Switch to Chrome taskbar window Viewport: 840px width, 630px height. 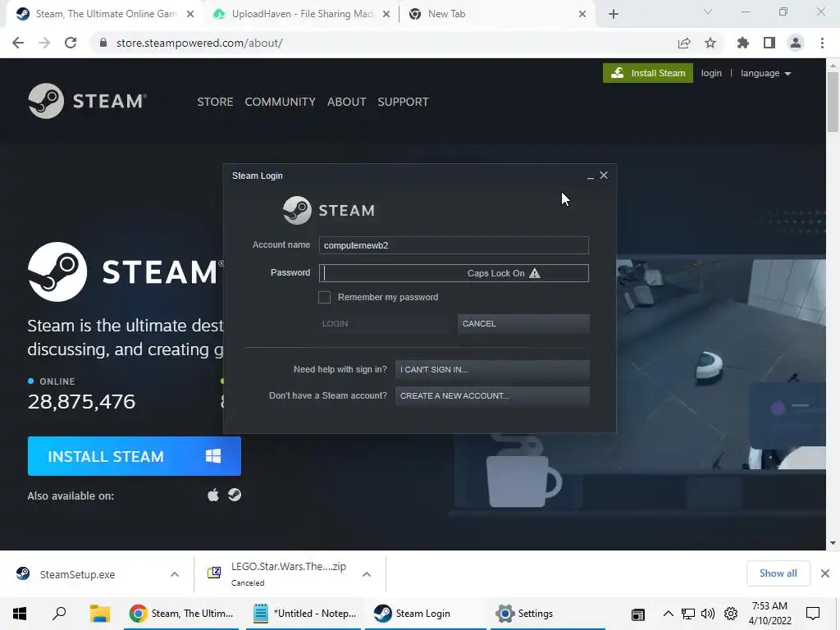click(181, 614)
